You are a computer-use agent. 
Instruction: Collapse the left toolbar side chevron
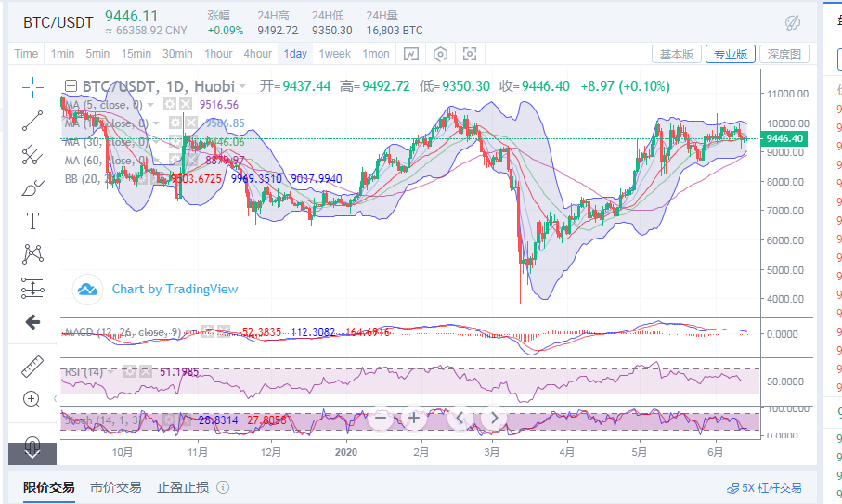[56, 398]
